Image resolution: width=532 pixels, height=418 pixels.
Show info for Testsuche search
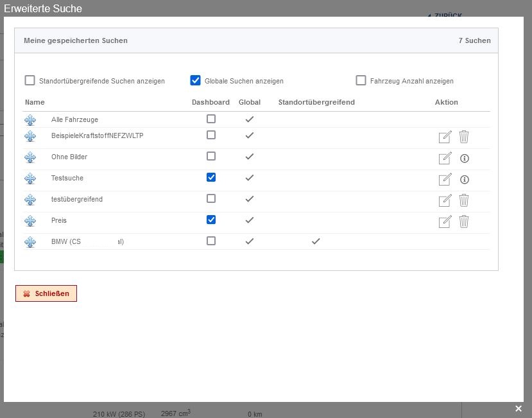(465, 179)
